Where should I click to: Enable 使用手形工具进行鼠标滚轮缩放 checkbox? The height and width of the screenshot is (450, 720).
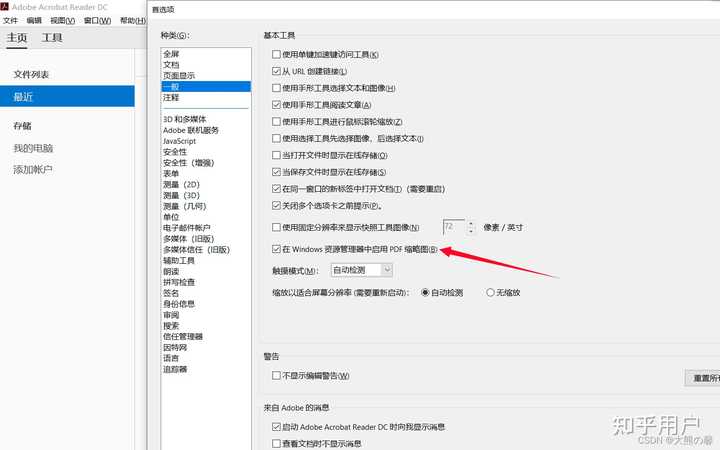(276, 122)
